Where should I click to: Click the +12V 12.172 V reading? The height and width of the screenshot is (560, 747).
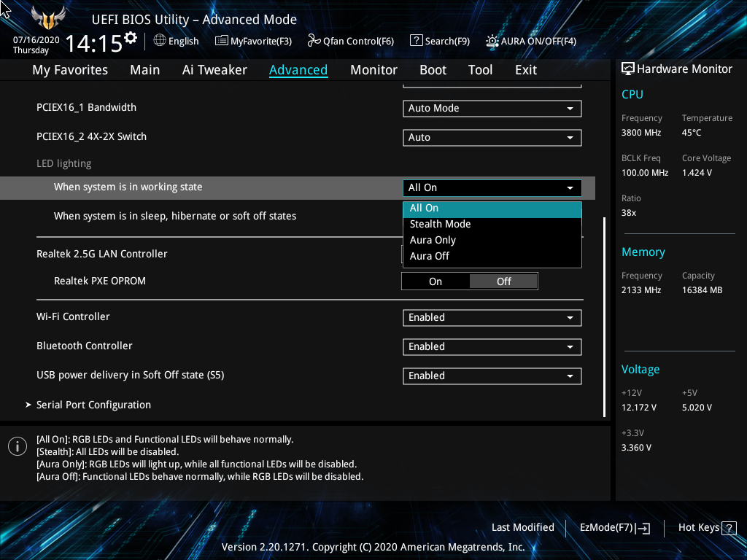(x=638, y=408)
